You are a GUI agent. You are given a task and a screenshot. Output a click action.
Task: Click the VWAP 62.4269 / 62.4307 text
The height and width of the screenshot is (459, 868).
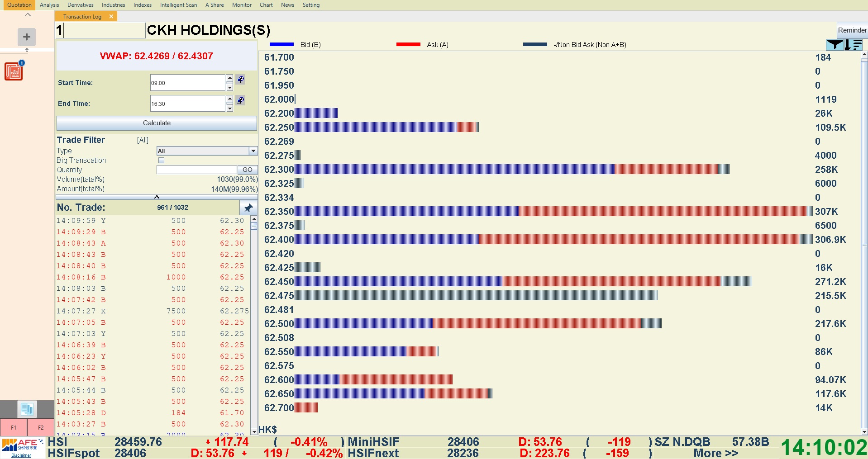coord(157,56)
